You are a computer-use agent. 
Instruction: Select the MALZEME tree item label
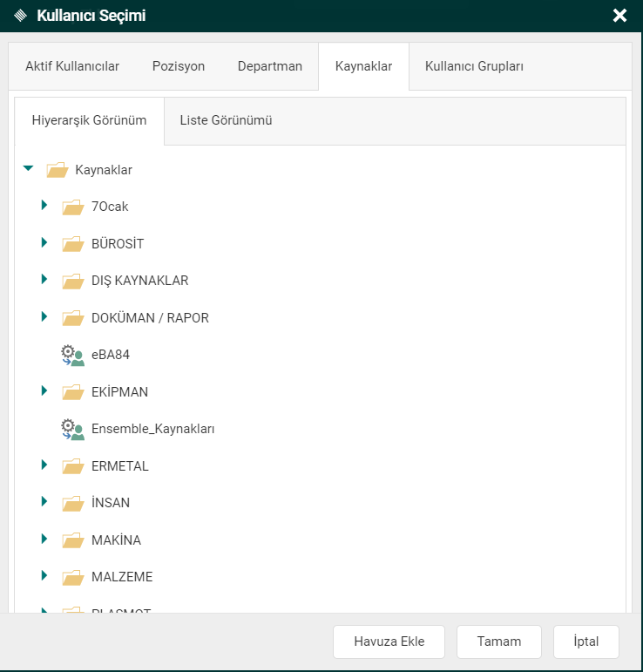[x=122, y=577]
